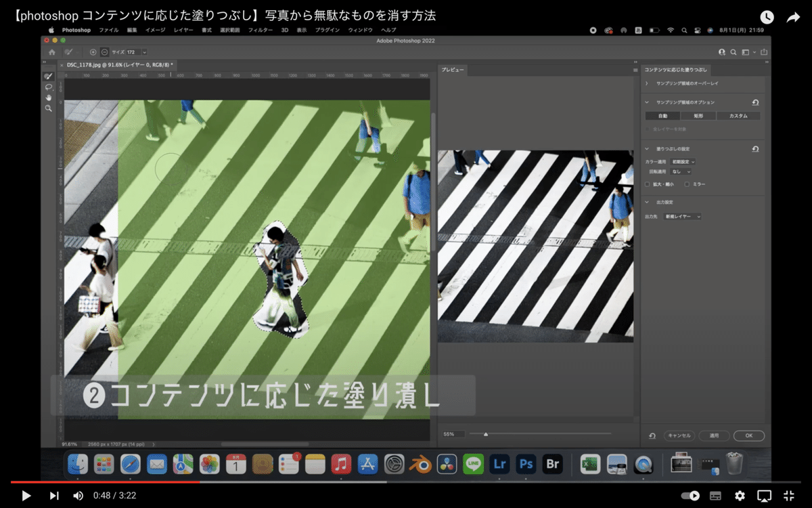812x508 pixels.
Task: Open Finder from the Dock
Action: tap(78, 464)
